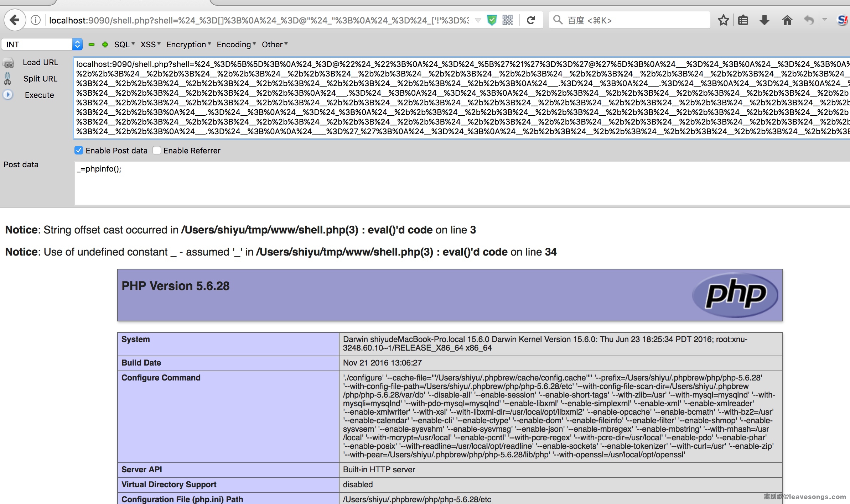Viewport: 850px width, 504px height.
Task: Uncheck the Enable Post data checkbox
Action: click(x=79, y=150)
